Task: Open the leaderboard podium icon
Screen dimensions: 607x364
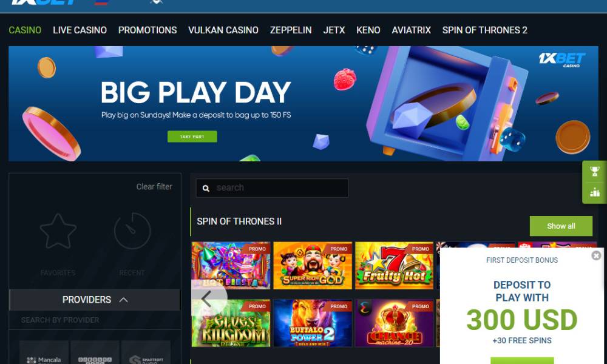Action: point(595,192)
